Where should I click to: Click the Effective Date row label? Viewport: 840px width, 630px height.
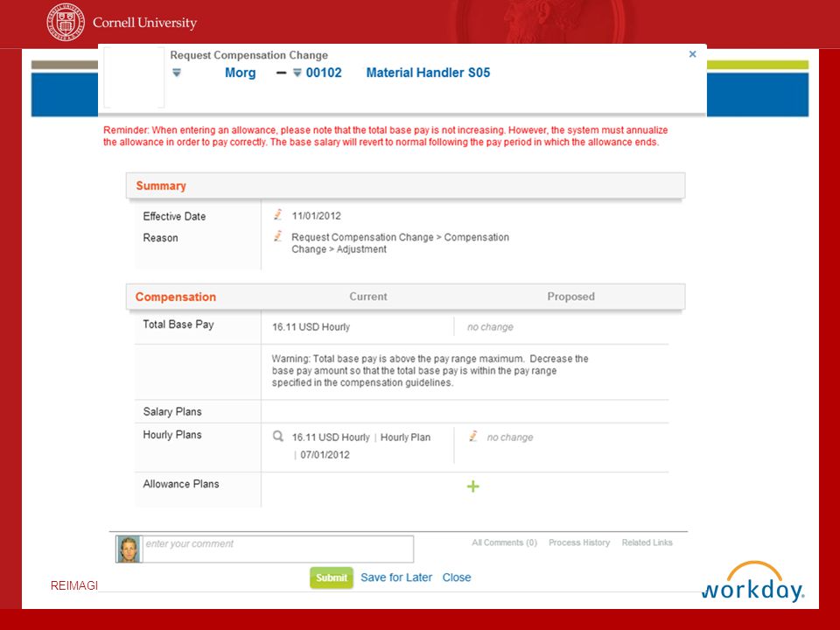coord(174,216)
